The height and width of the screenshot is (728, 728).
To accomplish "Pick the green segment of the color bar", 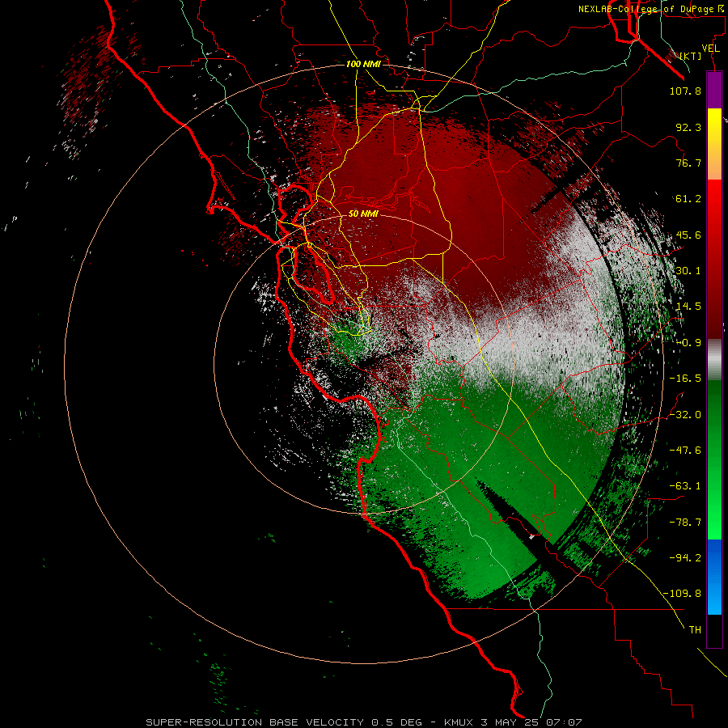I will [714, 459].
